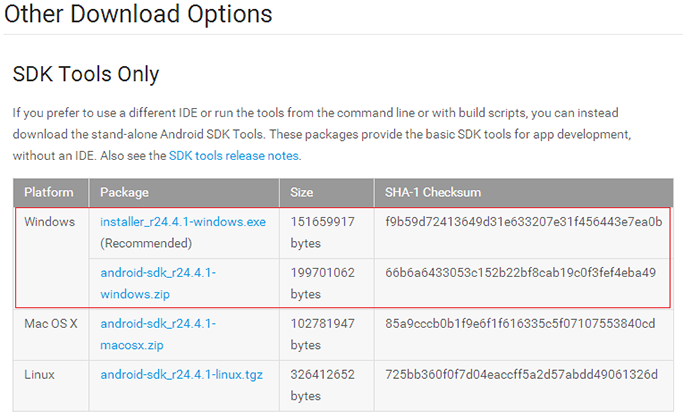Click the Package column header
700x418 pixels.
127,192
